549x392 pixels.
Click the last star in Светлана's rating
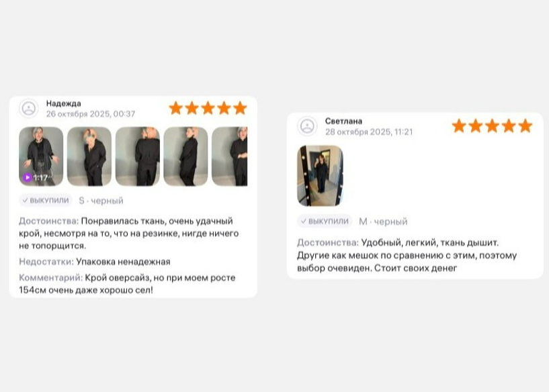click(x=525, y=126)
